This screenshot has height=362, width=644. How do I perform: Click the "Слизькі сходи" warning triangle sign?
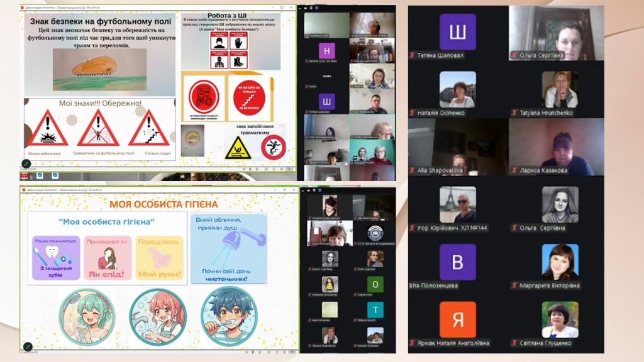tap(148, 128)
